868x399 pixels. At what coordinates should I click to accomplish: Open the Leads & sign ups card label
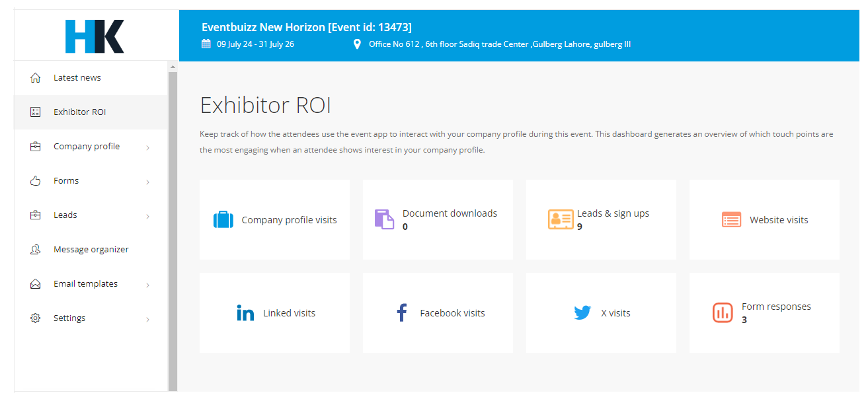613,213
